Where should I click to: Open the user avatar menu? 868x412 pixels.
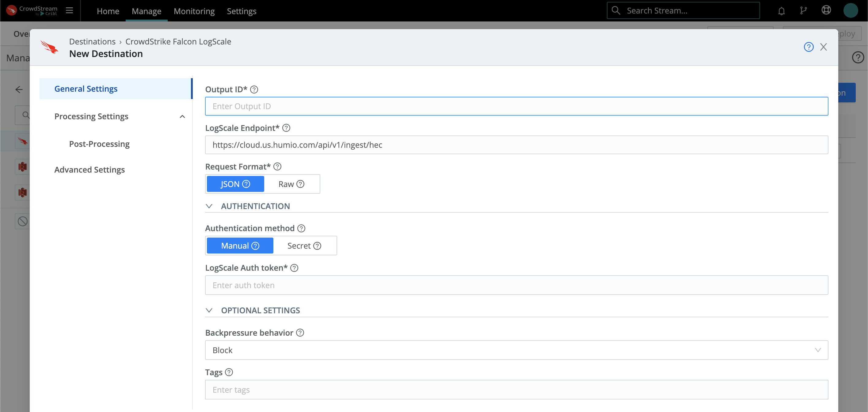(851, 10)
